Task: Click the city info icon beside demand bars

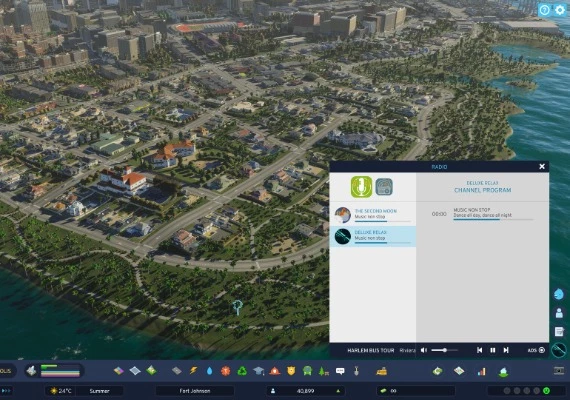Action: pyautogui.click(x=32, y=371)
